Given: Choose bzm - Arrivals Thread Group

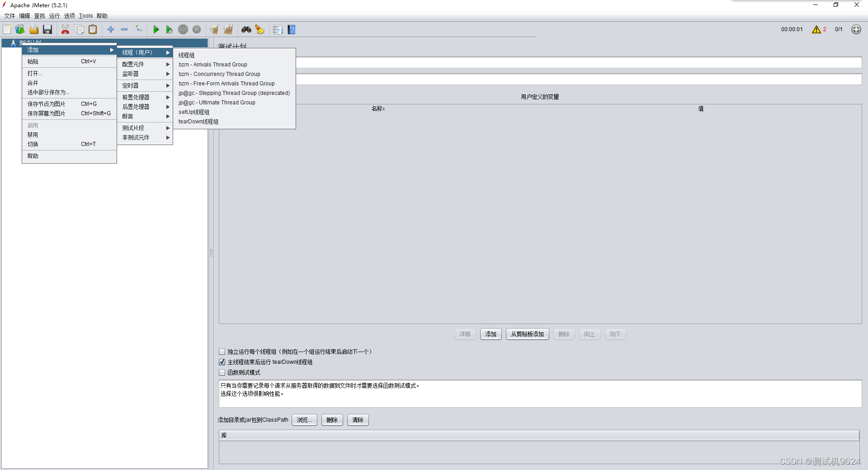Looking at the screenshot, I should point(235,65).
